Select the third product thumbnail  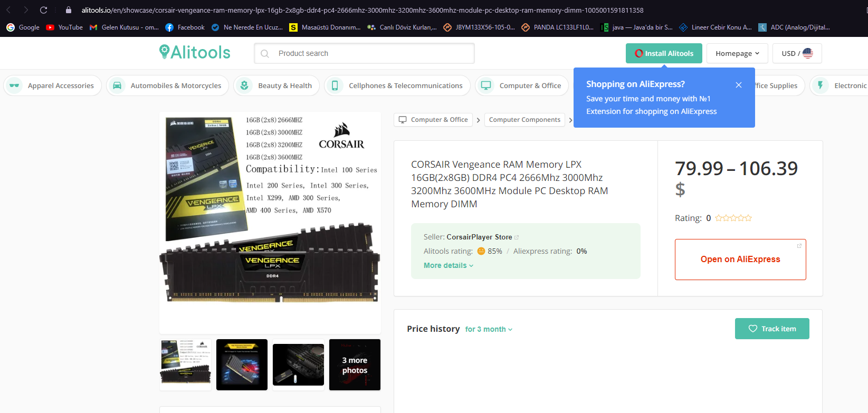pos(298,364)
